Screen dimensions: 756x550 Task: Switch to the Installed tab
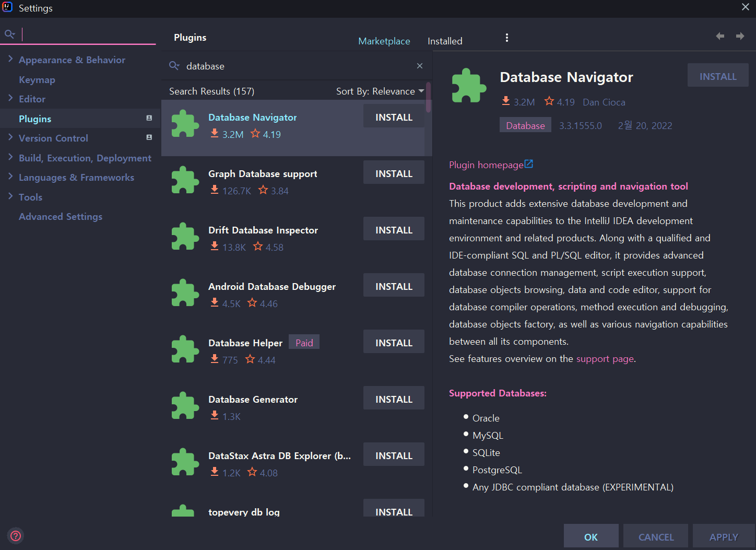[445, 41]
